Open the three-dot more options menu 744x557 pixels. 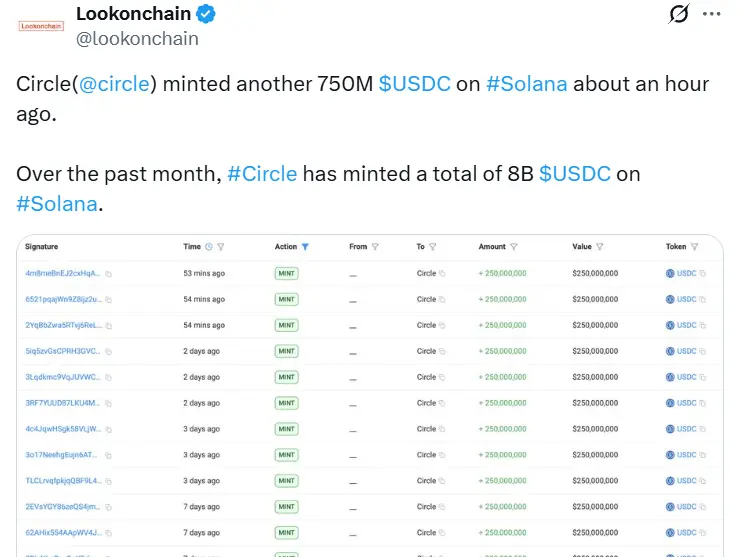[712, 15]
